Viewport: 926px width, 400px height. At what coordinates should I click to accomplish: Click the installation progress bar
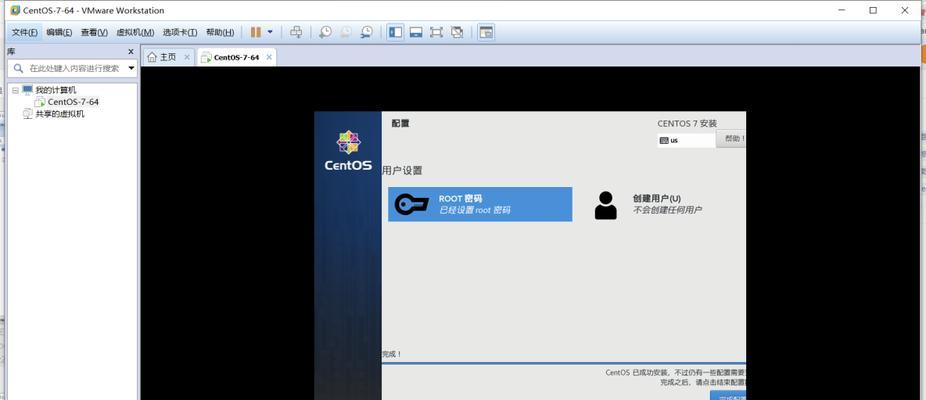(564, 363)
